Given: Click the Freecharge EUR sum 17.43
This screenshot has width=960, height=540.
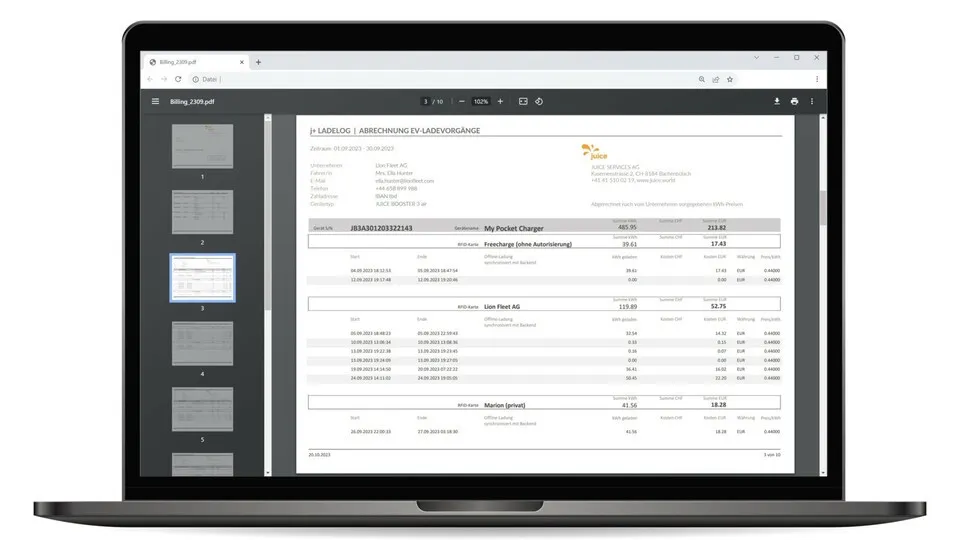Looking at the screenshot, I should tap(718, 244).
